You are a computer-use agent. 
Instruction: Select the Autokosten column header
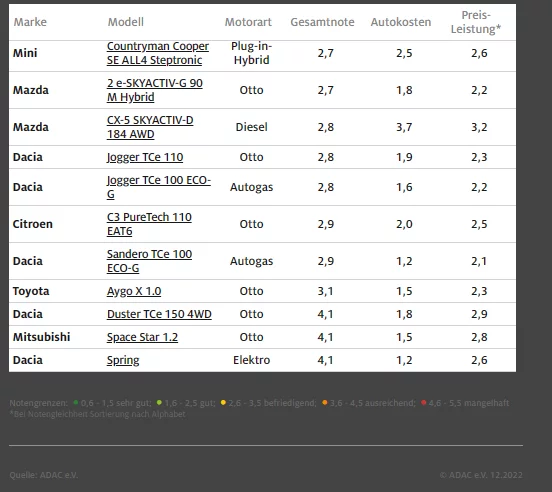coord(401,22)
